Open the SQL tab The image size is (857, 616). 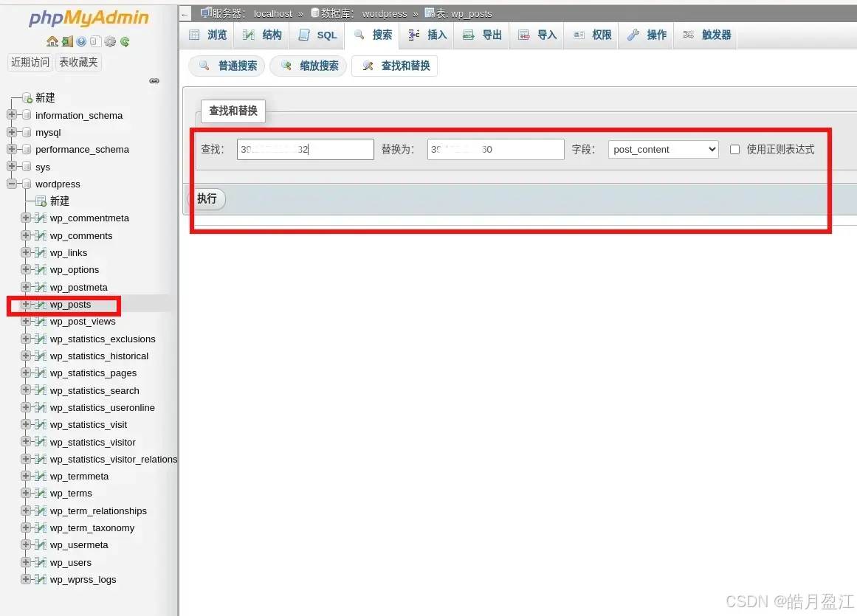(x=317, y=35)
